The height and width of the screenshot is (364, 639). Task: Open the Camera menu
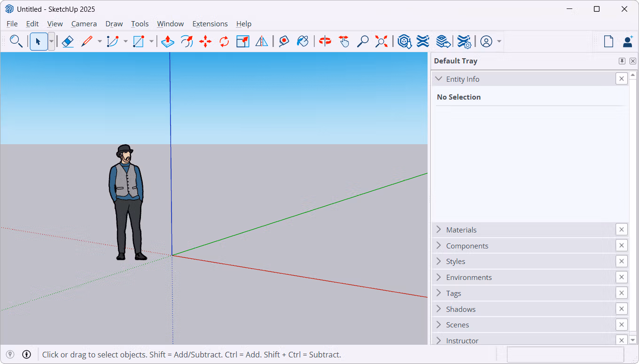click(84, 23)
